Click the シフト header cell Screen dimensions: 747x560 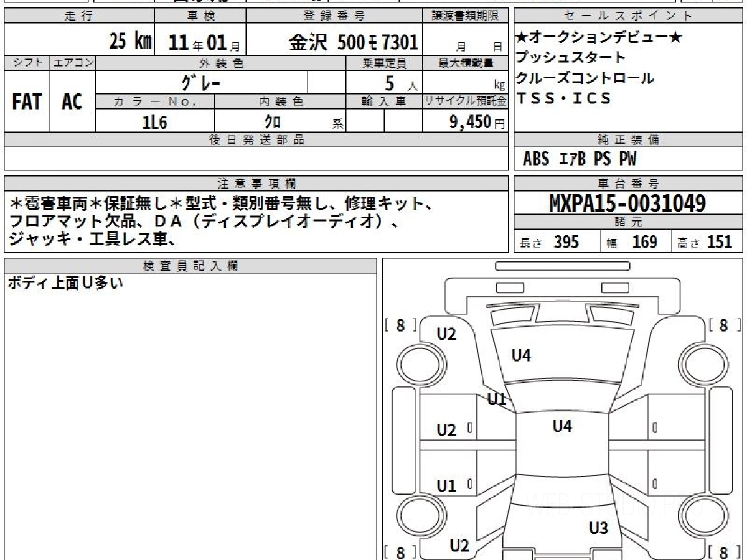click(27, 63)
